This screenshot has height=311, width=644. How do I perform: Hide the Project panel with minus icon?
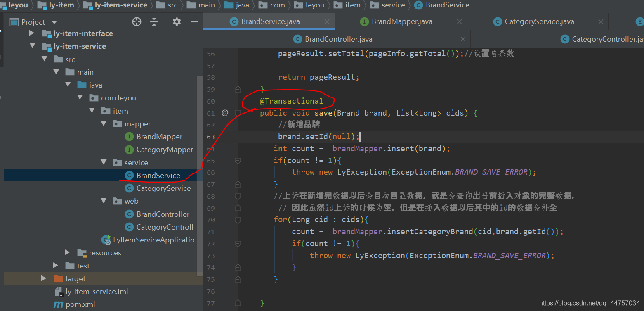pos(194,22)
